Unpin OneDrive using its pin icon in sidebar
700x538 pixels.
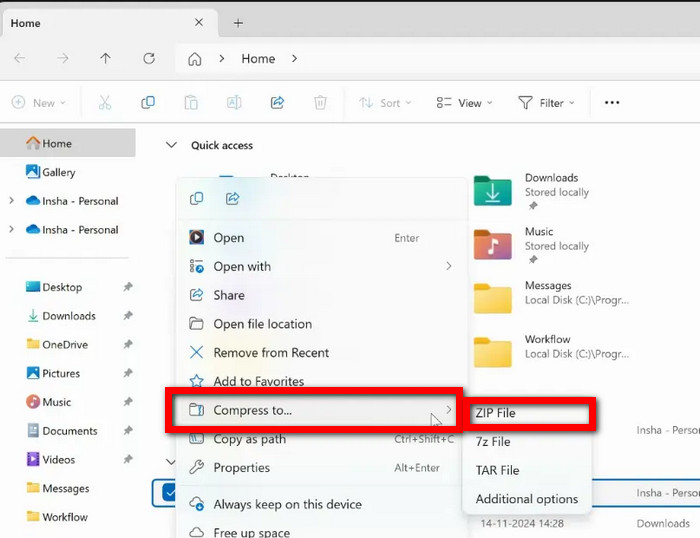(x=128, y=344)
